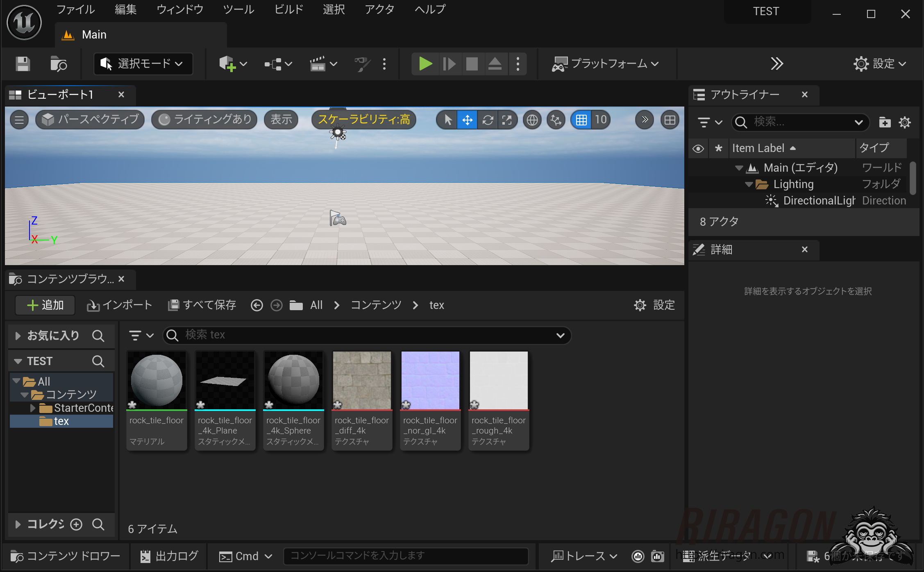The height and width of the screenshot is (572, 924).
Task: Open the ビルド menu
Action: click(x=288, y=9)
